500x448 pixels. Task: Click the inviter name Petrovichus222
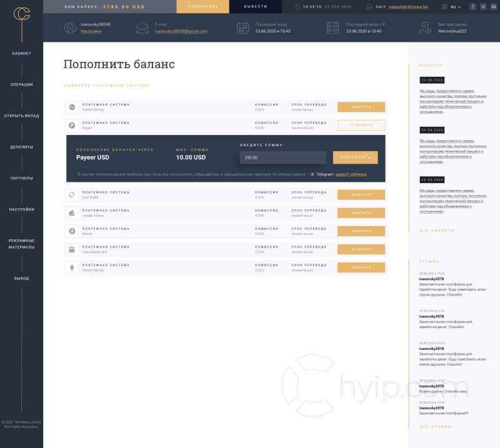point(452,31)
